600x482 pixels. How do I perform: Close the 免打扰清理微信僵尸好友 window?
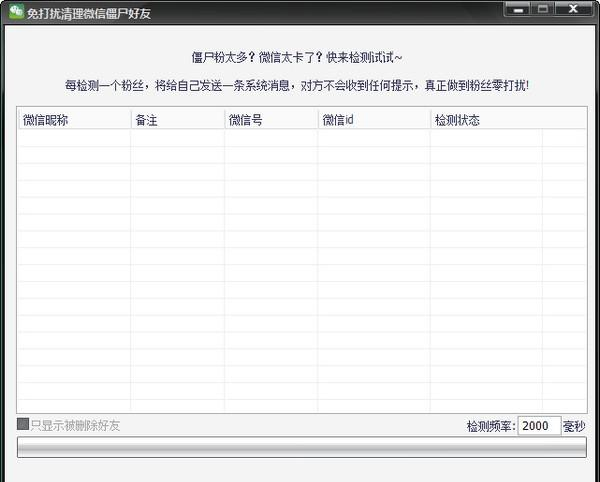(x=573, y=9)
